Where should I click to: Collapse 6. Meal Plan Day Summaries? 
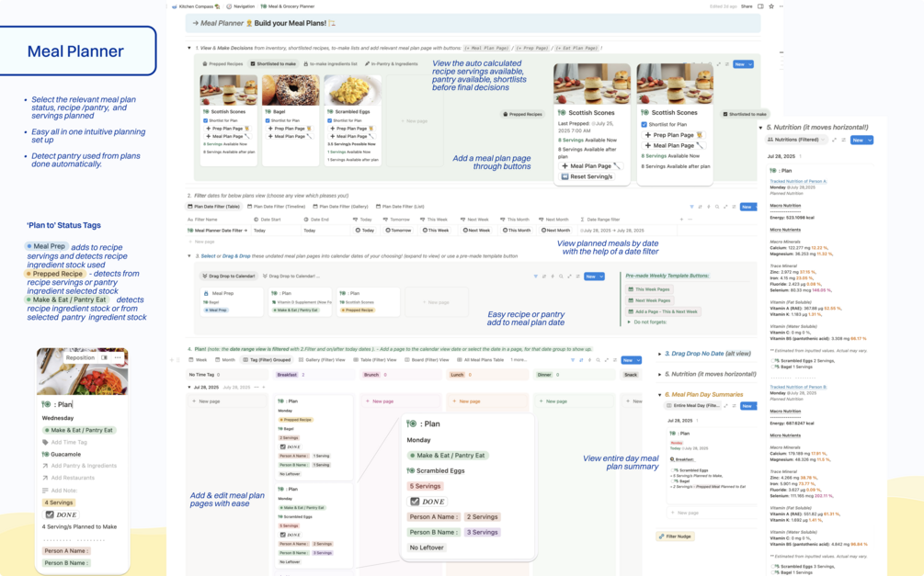coord(659,395)
